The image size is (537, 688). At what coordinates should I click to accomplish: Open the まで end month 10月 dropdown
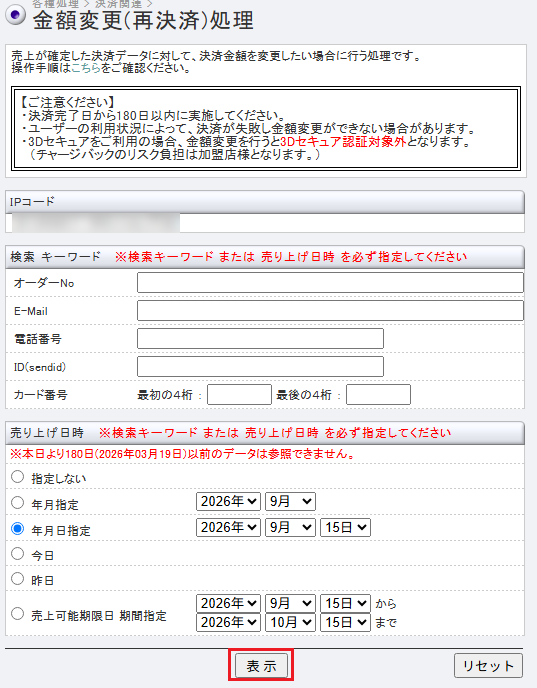(x=290, y=623)
